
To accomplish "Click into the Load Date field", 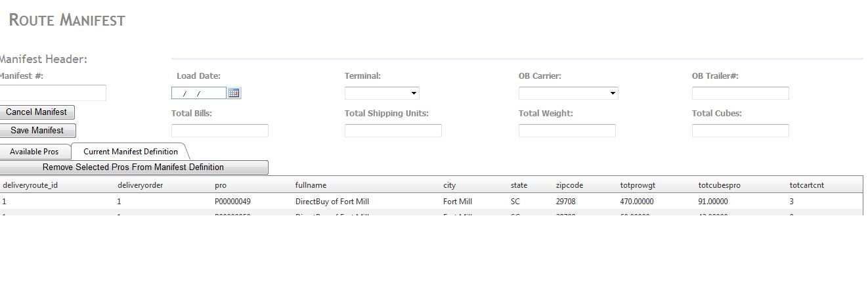I will [x=198, y=93].
